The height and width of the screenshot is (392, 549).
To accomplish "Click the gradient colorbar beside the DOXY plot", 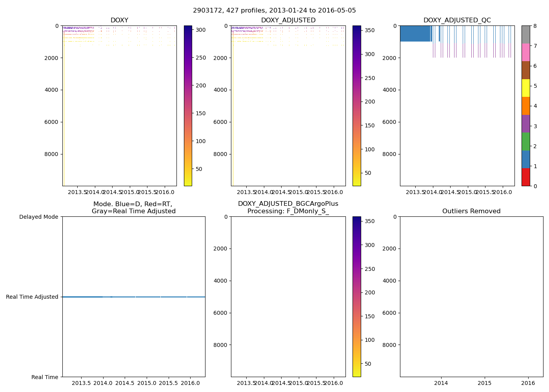I will click(188, 106).
